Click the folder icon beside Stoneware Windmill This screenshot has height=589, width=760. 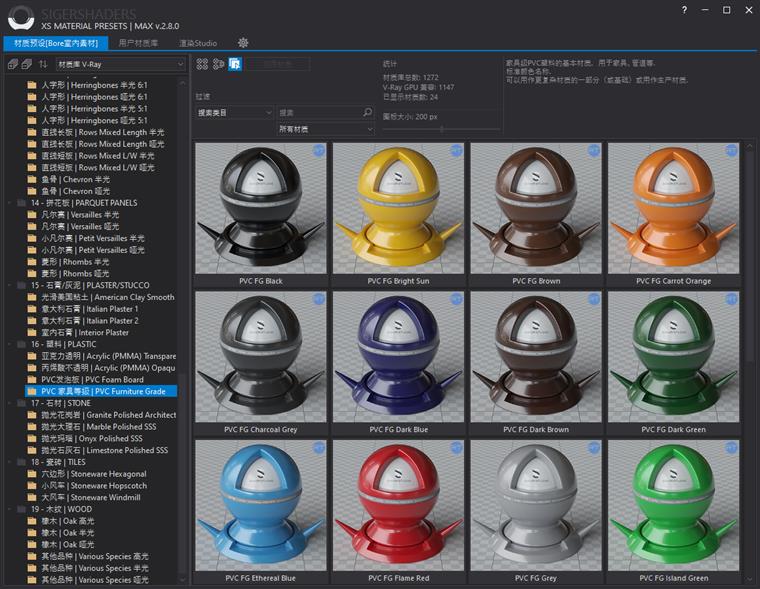pyautogui.click(x=32, y=497)
